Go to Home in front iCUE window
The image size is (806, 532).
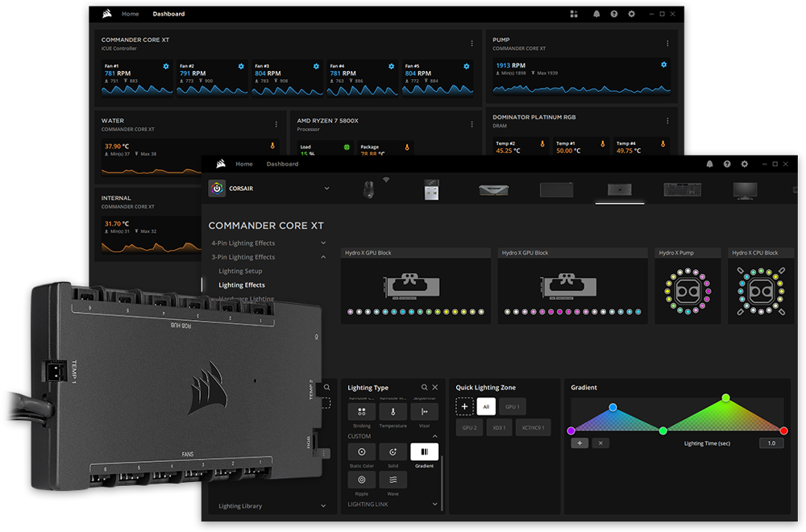point(244,164)
